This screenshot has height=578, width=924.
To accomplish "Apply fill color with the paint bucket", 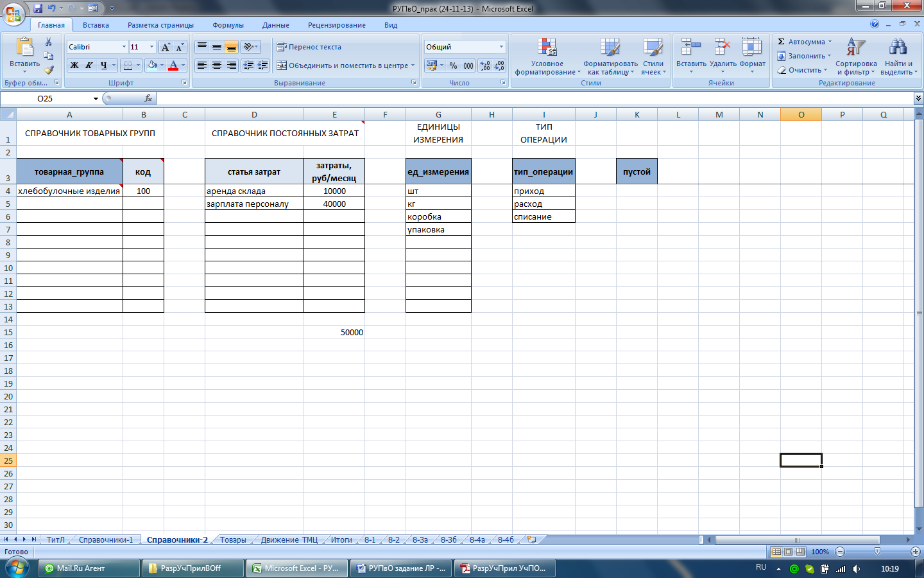I will 152,66.
